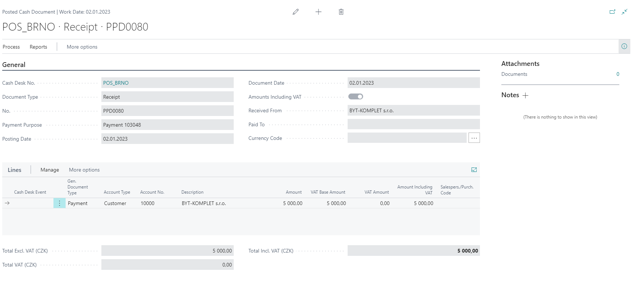The image size is (644, 282).
Task: Click empty Cash Desk Event cell in Payment row
Action: (32, 203)
